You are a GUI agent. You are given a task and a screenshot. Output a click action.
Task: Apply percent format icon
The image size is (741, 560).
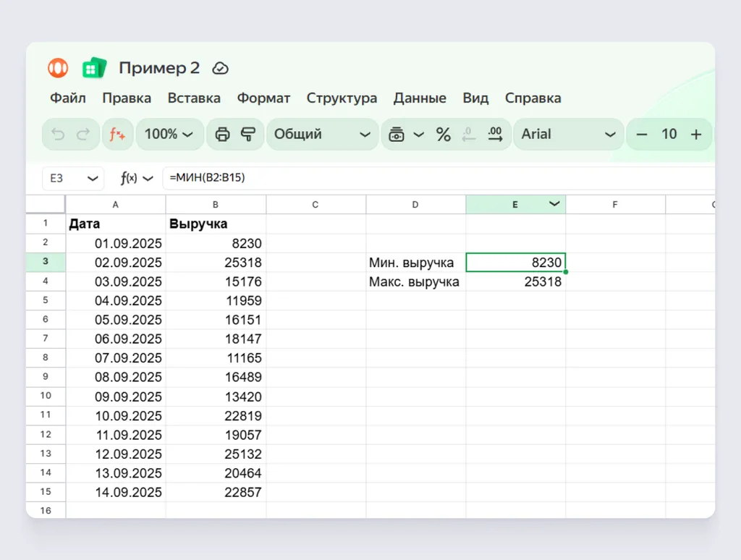(x=444, y=135)
